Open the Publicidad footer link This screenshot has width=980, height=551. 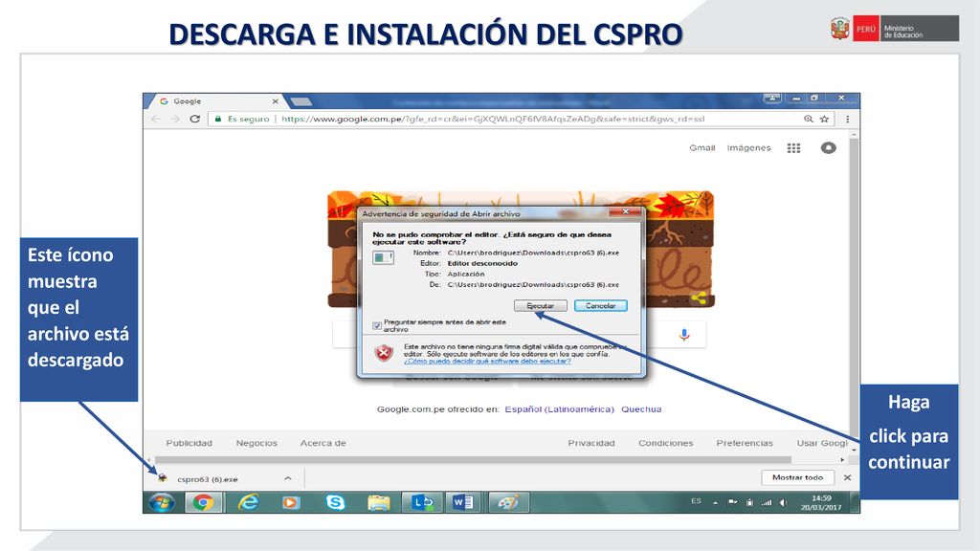pyautogui.click(x=189, y=443)
